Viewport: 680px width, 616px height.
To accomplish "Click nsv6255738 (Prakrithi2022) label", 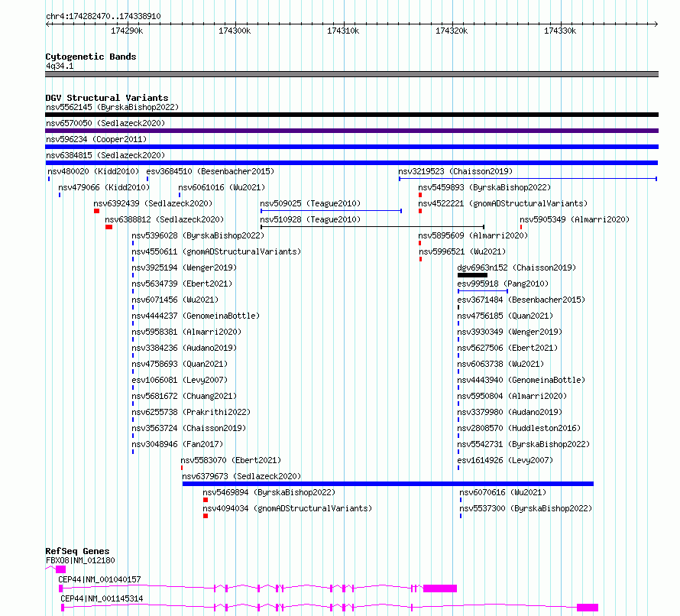I will (191, 412).
